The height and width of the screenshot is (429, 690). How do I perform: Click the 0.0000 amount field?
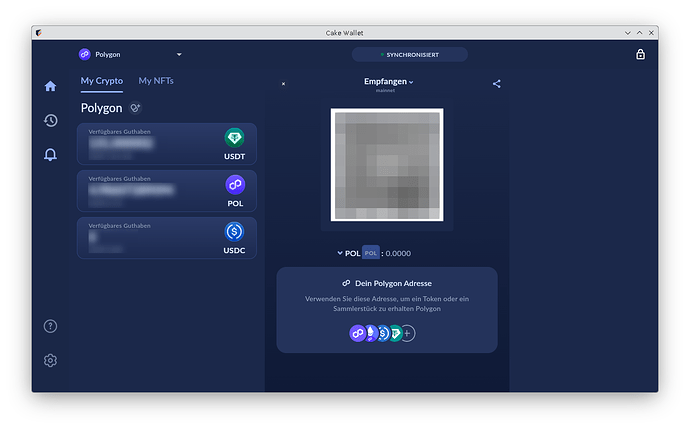tap(398, 253)
